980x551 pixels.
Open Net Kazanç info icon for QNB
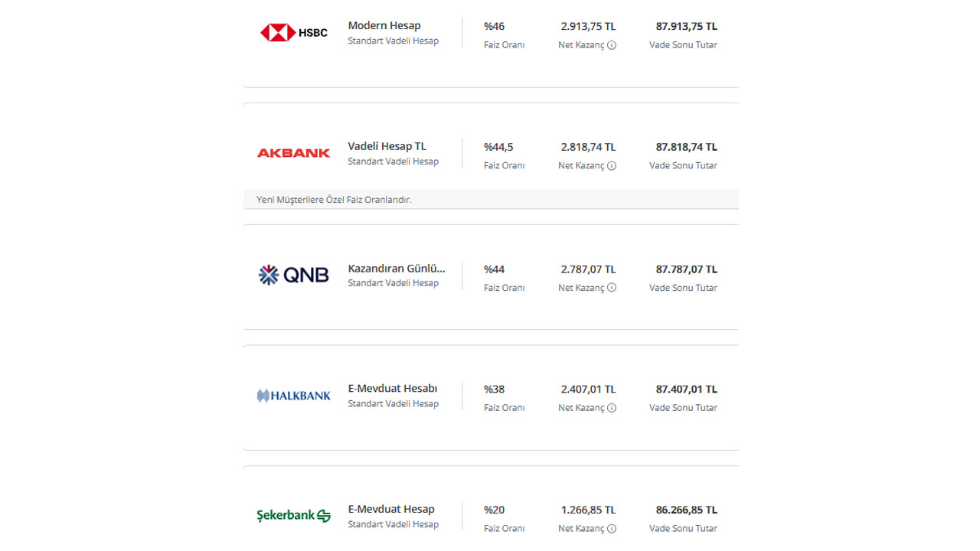pos(612,288)
